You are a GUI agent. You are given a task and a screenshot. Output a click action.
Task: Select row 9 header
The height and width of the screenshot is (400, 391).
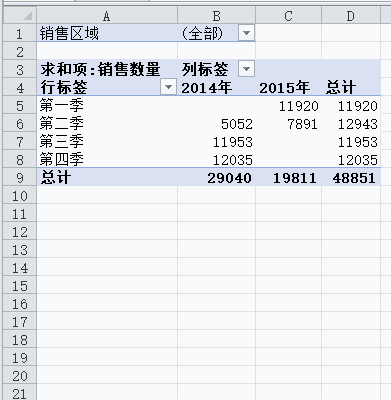20,177
